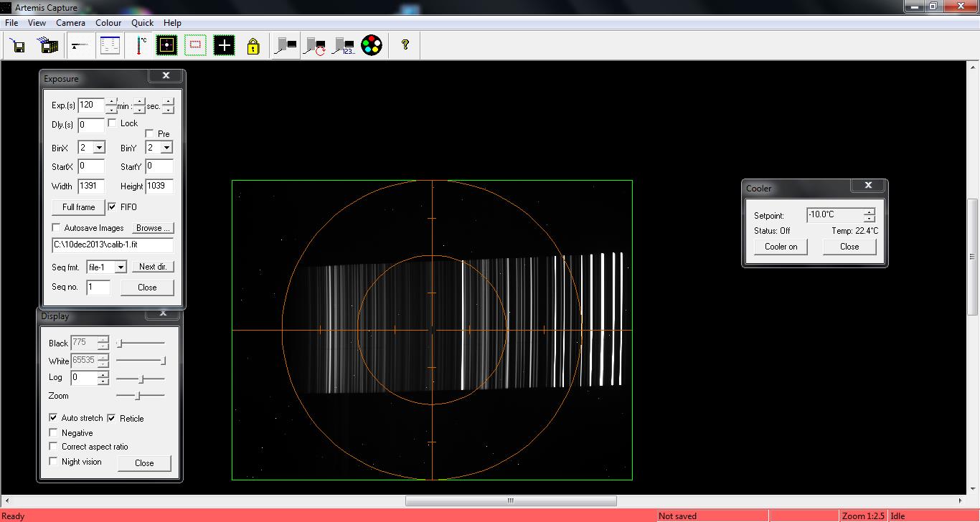Click the Exp.(s) input field
The image size is (980, 522).
[90, 105]
